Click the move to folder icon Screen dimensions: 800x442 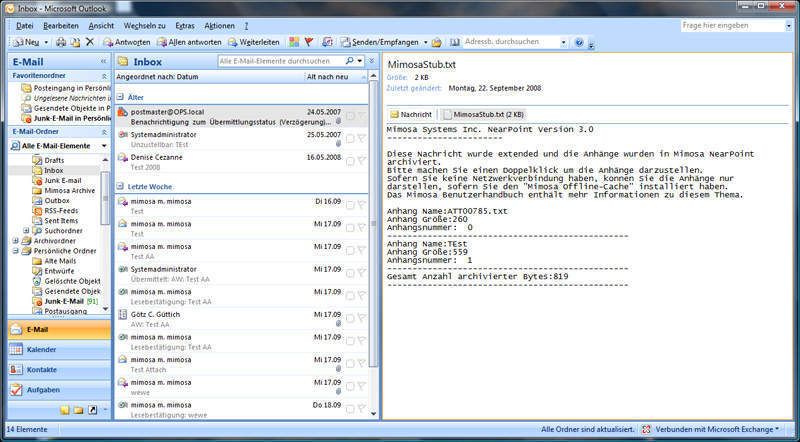[75, 42]
